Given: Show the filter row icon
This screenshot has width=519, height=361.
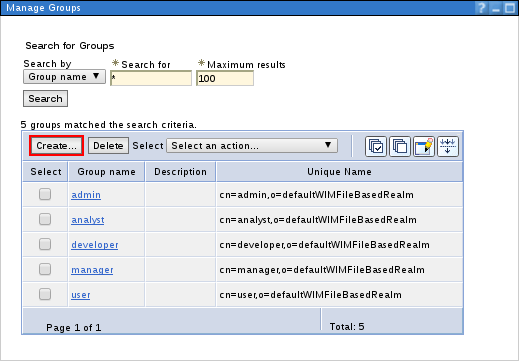Looking at the screenshot, I should [424, 146].
